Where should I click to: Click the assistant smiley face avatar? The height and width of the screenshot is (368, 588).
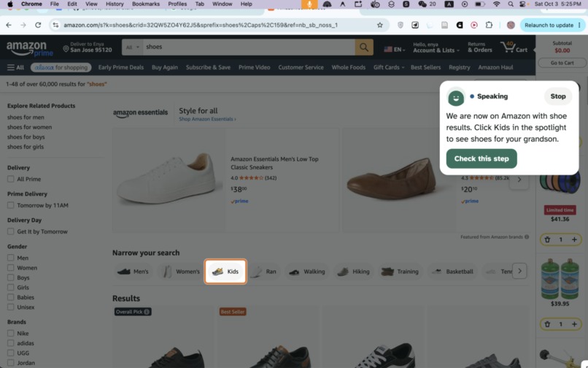[x=456, y=98]
